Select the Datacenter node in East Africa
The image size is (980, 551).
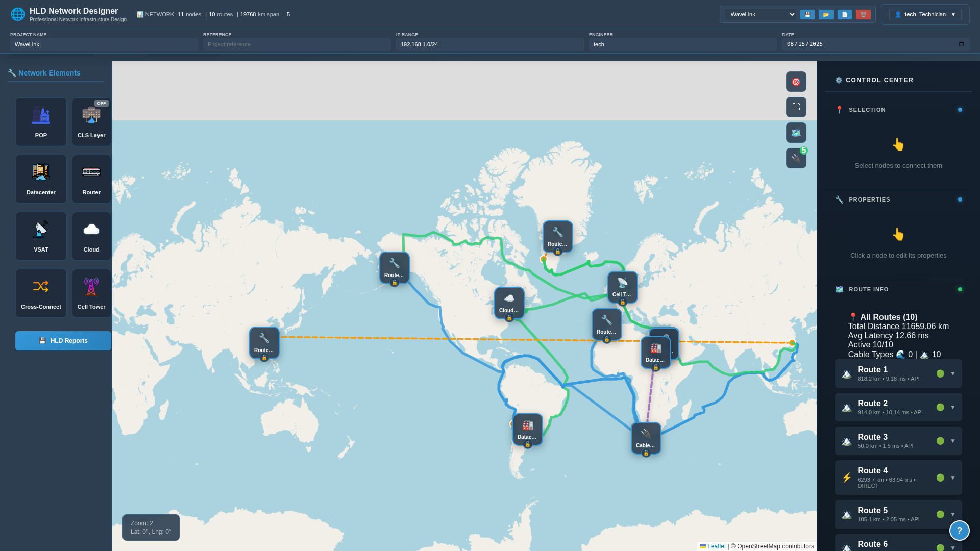(x=655, y=352)
